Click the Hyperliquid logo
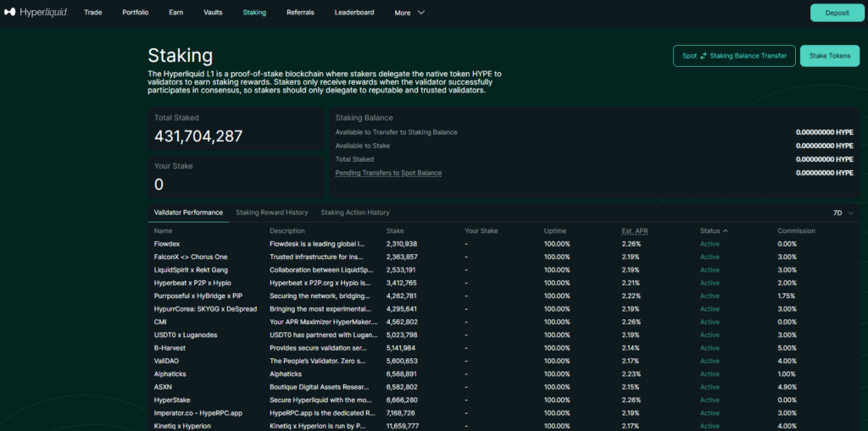 click(36, 13)
